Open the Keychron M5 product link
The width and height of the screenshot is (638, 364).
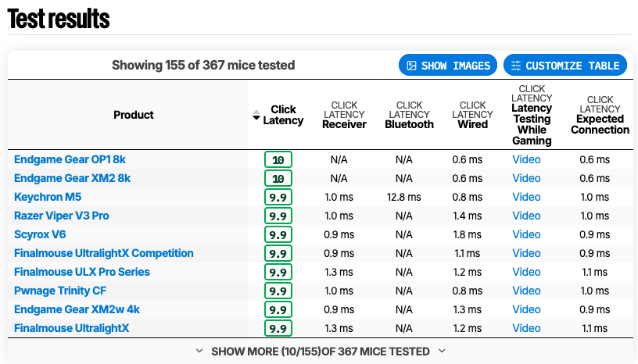(x=48, y=197)
